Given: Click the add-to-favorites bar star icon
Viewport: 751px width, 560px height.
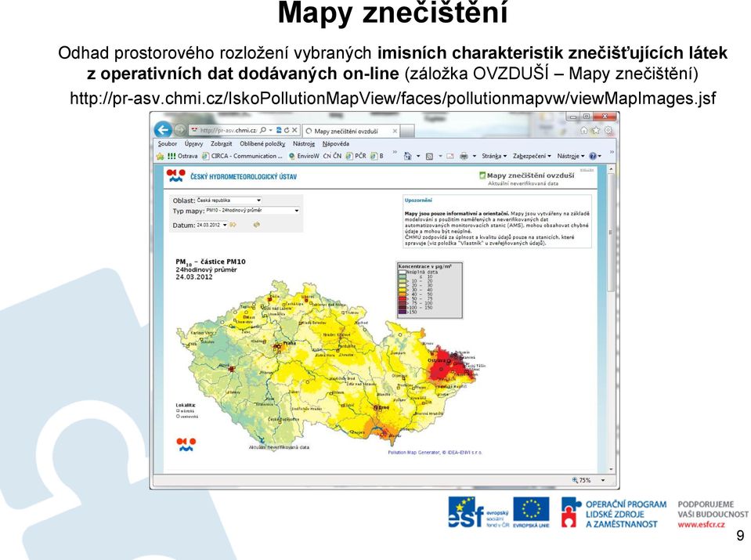Looking at the screenshot, I should (160, 156).
